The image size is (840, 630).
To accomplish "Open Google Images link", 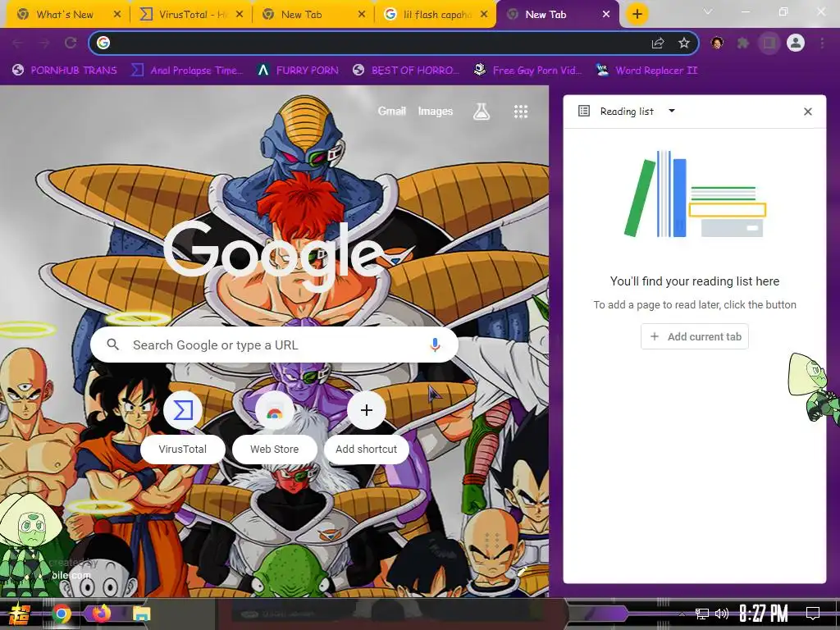I will [x=435, y=111].
